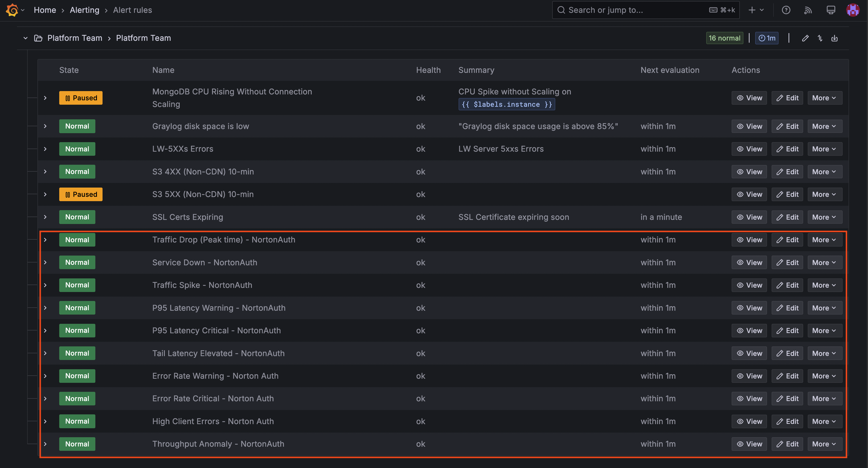The width and height of the screenshot is (868, 468).
Task: Expand the Traffic Drop (Peak time) row
Action: pyautogui.click(x=45, y=240)
